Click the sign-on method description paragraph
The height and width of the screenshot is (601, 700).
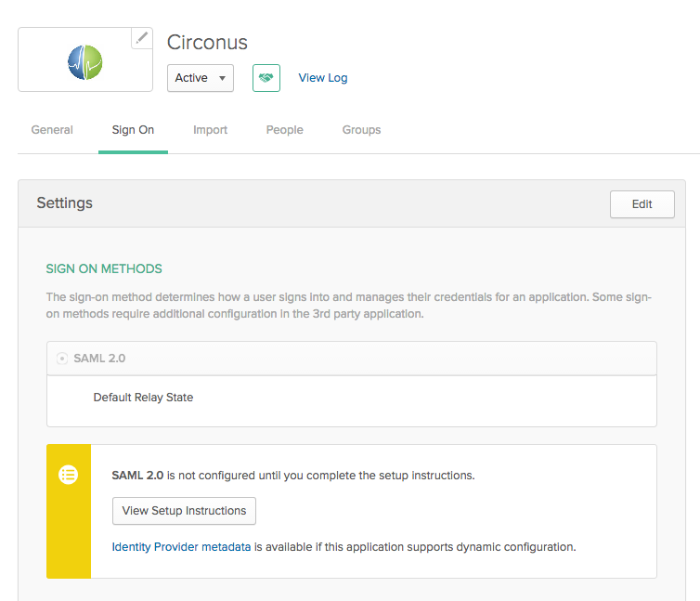click(x=349, y=306)
